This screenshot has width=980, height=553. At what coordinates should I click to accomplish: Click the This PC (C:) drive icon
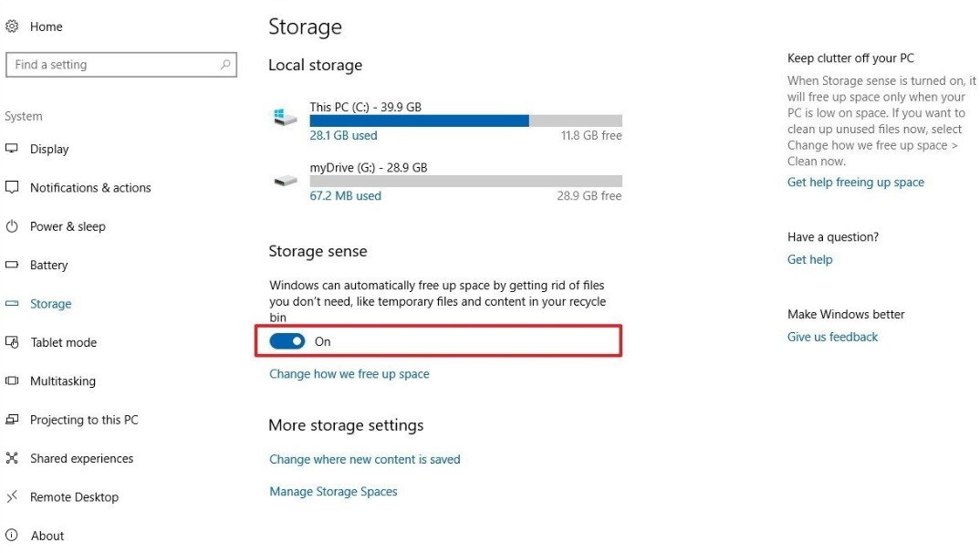pos(286,117)
